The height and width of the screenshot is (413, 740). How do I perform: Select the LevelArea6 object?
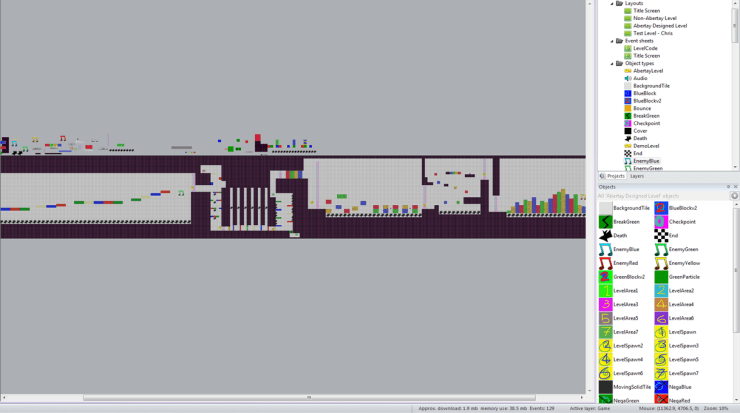pos(674,318)
